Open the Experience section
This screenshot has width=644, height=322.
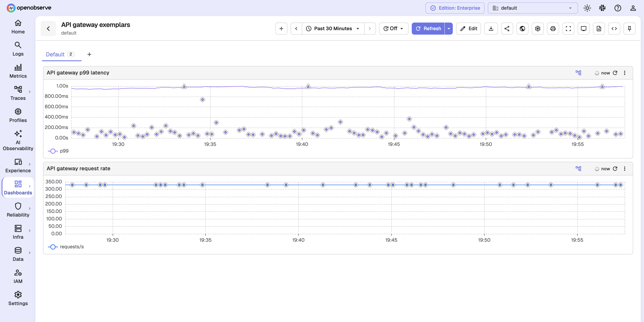coord(18,165)
